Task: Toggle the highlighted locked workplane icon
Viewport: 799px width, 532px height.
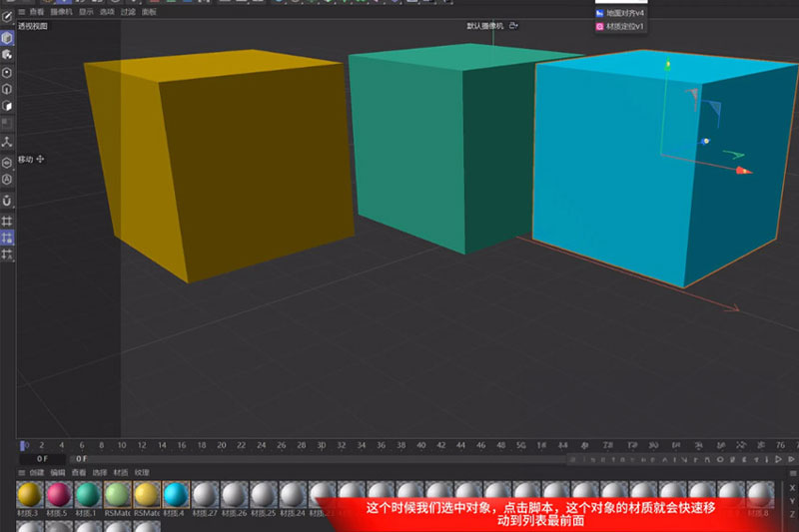Action: (7, 238)
